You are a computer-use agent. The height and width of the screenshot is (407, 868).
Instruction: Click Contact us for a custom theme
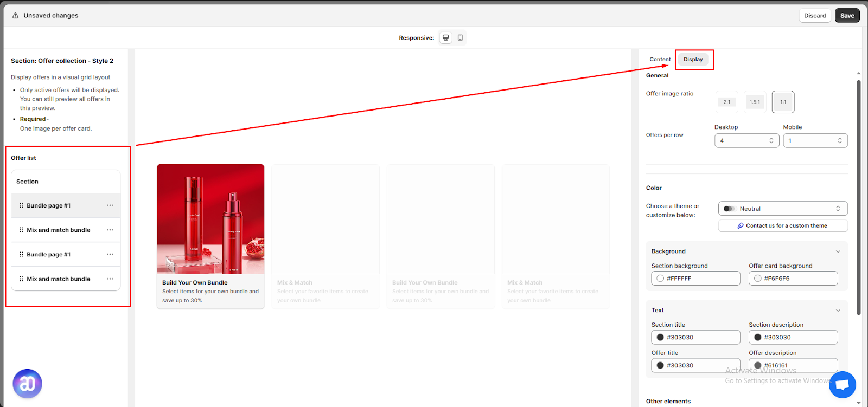[x=783, y=225]
